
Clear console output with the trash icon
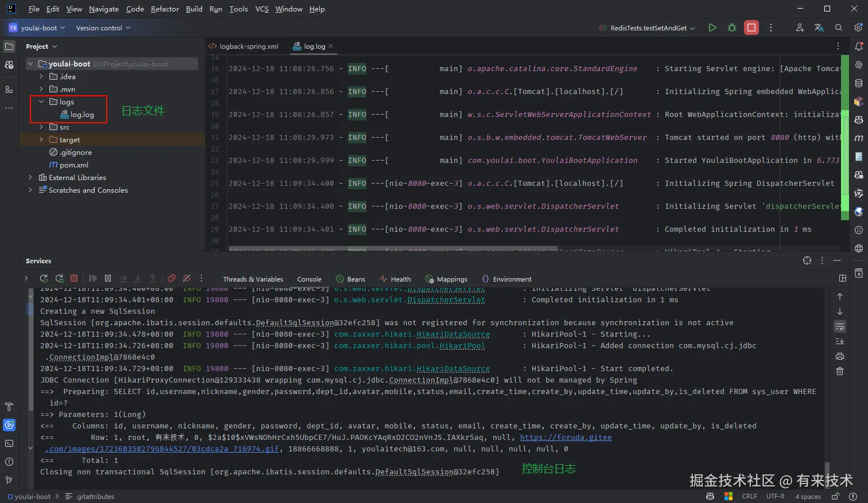(840, 371)
